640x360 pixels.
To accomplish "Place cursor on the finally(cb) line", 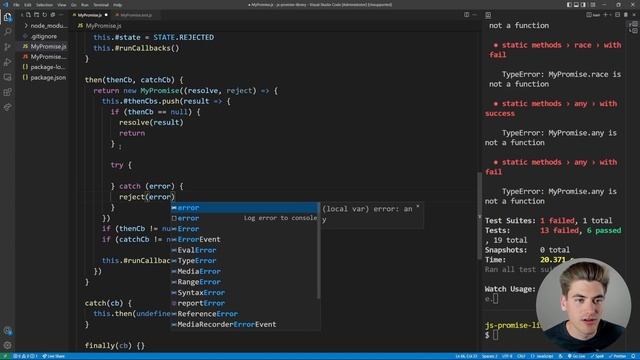I will [x=115, y=346].
